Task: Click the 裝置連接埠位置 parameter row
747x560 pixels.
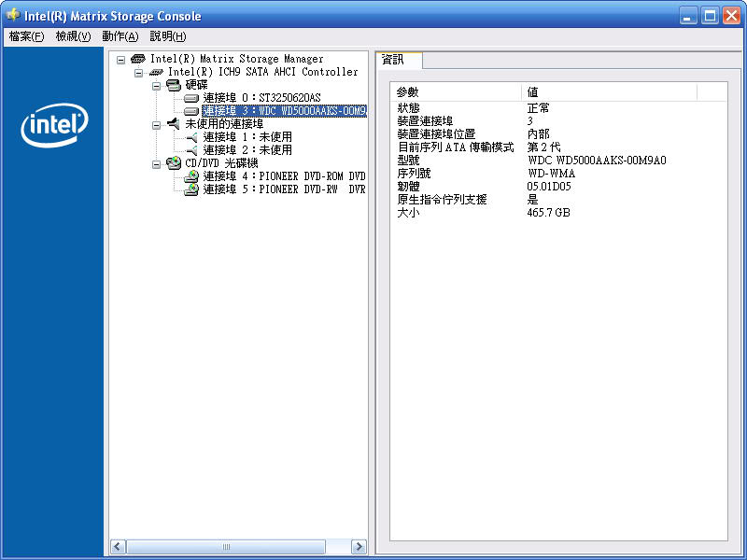Action: pyautogui.click(x=558, y=134)
